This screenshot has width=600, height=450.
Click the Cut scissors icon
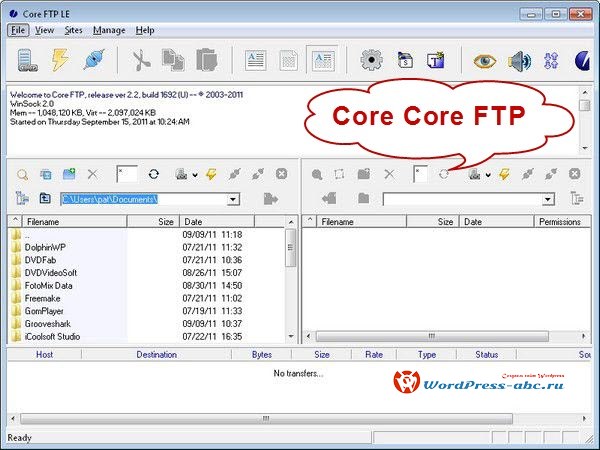(140, 60)
